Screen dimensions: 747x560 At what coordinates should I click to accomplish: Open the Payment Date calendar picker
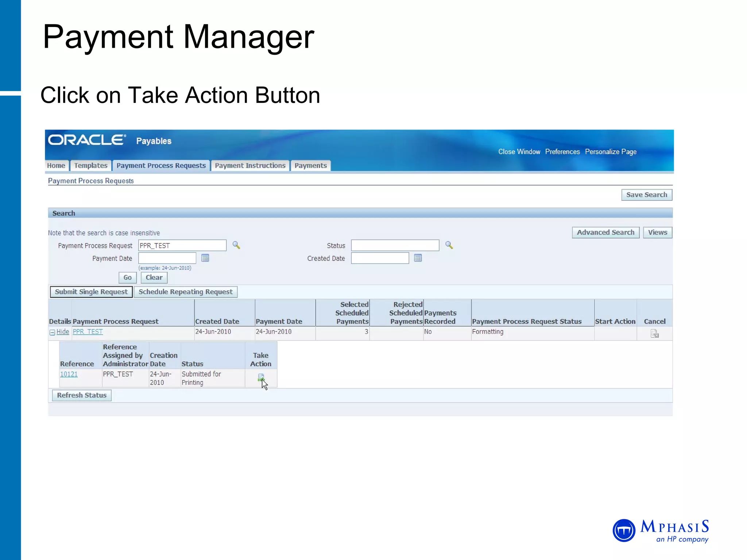pos(205,258)
